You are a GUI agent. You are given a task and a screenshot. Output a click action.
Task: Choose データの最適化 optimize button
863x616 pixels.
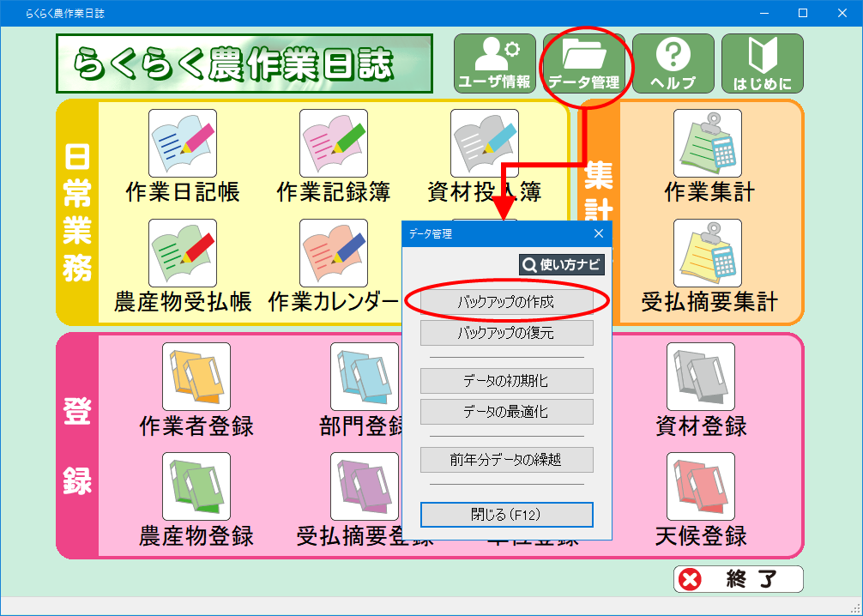click(506, 412)
